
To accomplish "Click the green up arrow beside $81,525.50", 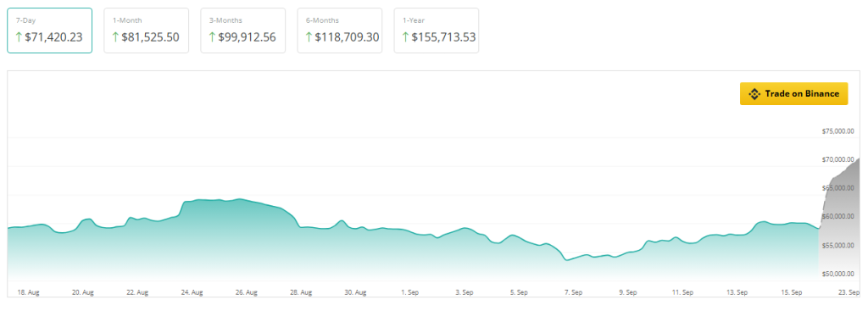I will point(115,37).
